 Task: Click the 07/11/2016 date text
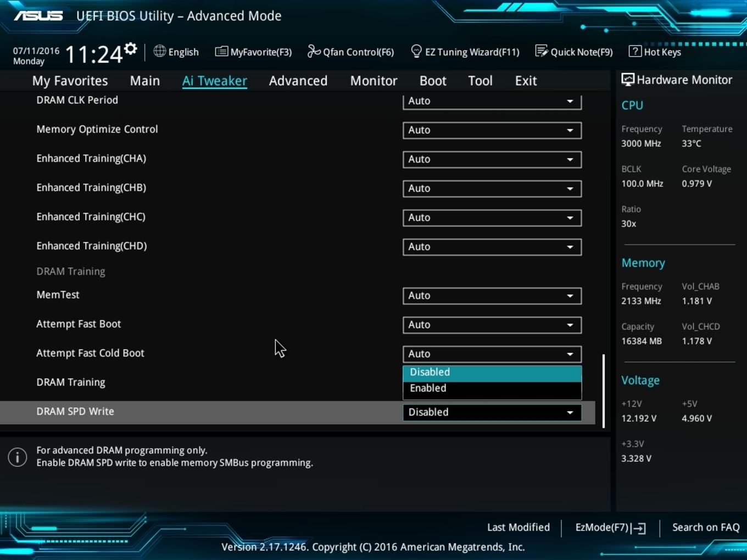(36, 51)
